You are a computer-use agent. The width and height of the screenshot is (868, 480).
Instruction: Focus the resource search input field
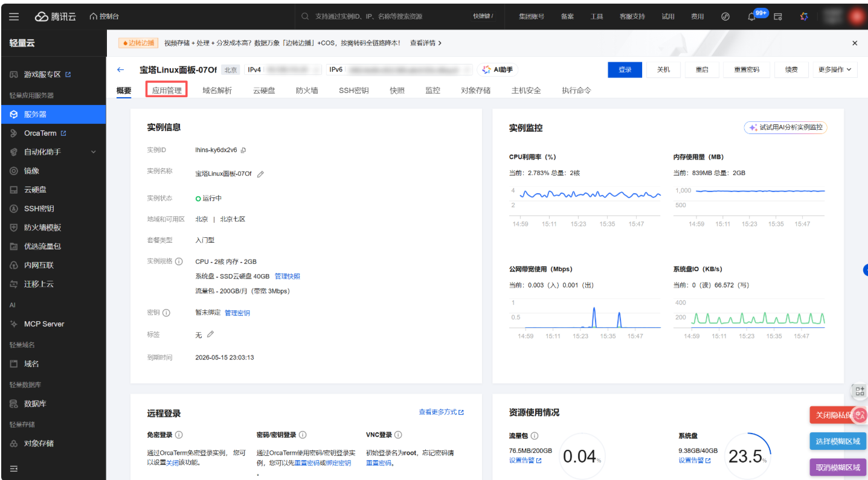pyautogui.click(x=387, y=16)
